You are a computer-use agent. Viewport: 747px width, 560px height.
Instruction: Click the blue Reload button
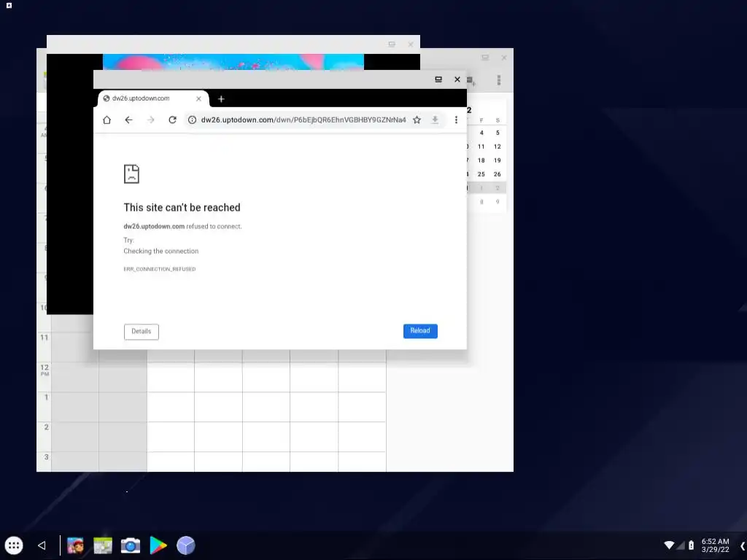coord(420,331)
